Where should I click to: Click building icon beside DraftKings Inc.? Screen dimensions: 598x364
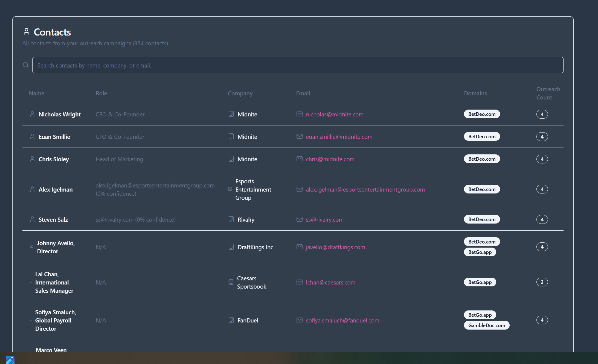231,247
